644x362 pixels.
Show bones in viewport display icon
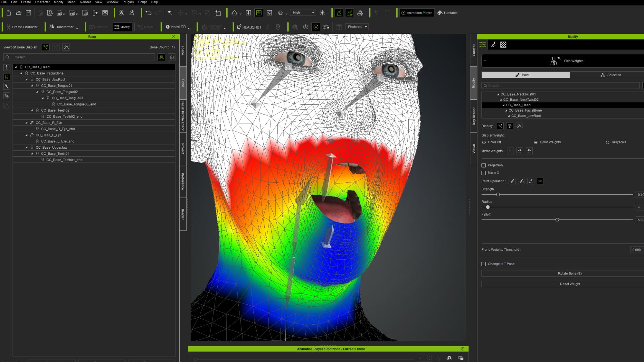tap(46, 47)
